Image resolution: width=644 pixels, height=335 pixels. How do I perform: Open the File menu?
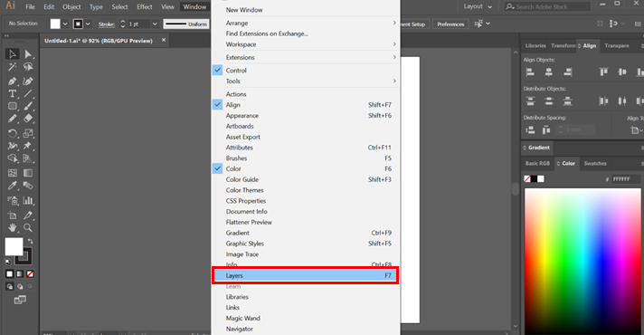coord(31,6)
